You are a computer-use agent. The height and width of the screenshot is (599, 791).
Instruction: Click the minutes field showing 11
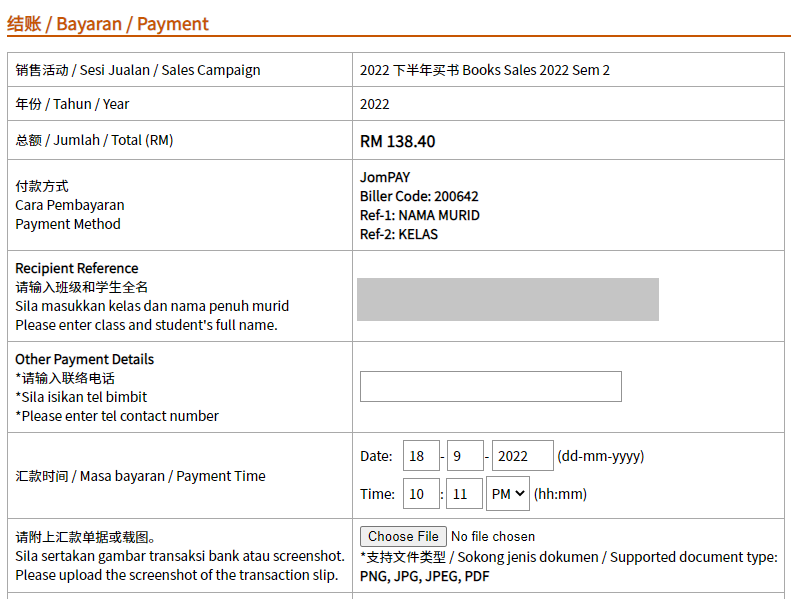465,494
